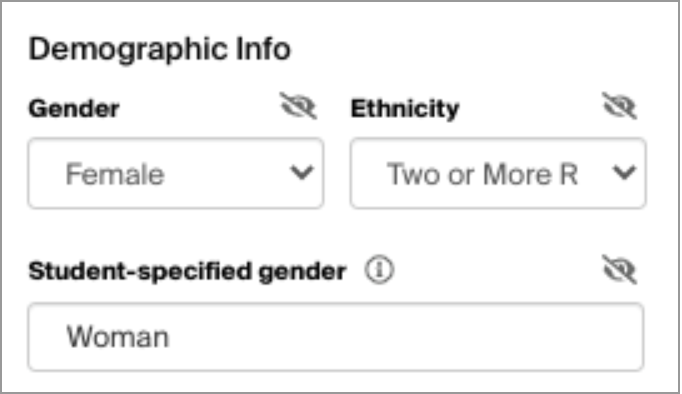Select the Female value text in Gender

tap(115, 174)
